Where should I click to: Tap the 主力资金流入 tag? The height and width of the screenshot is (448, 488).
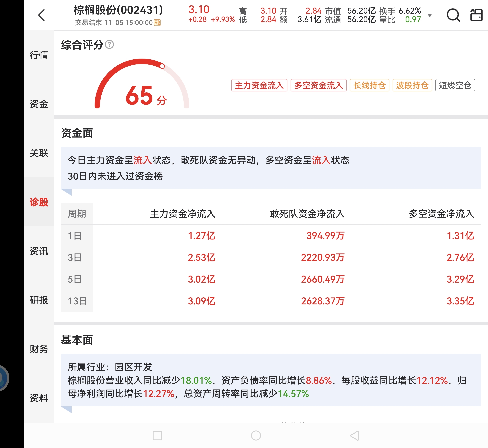tap(259, 85)
